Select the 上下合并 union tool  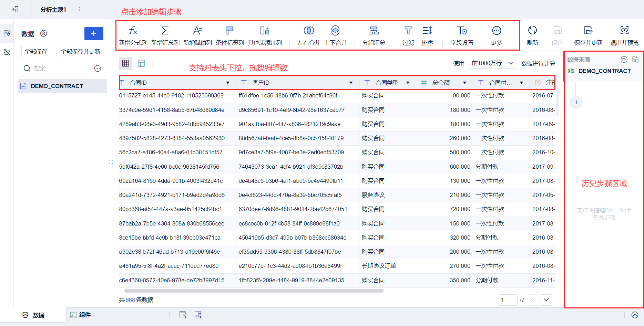coord(335,35)
